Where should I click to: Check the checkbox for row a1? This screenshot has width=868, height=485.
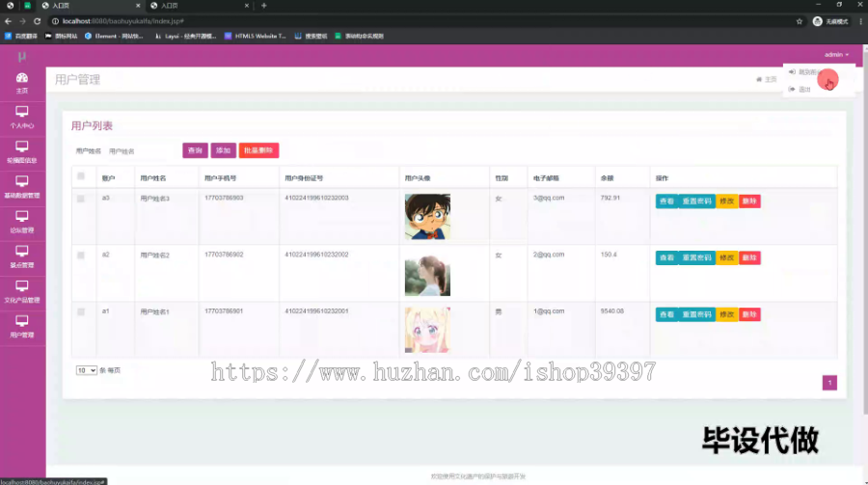point(81,311)
